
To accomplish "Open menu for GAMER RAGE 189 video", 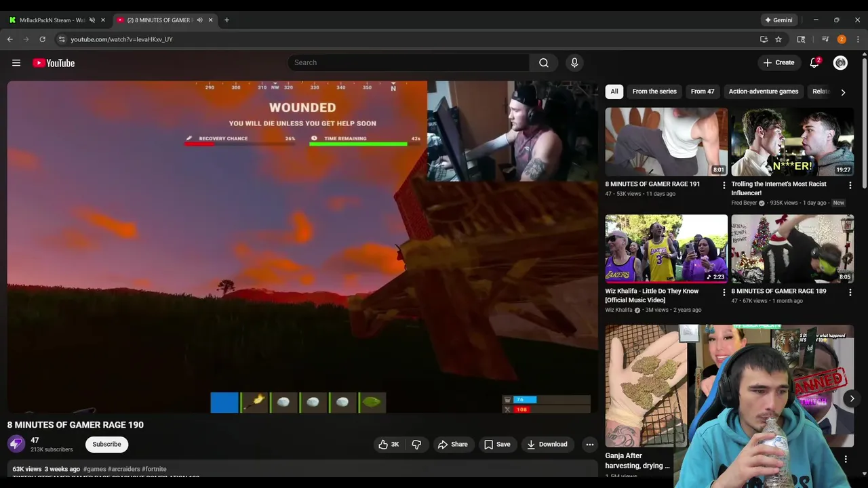I will pyautogui.click(x=850, y=292).
